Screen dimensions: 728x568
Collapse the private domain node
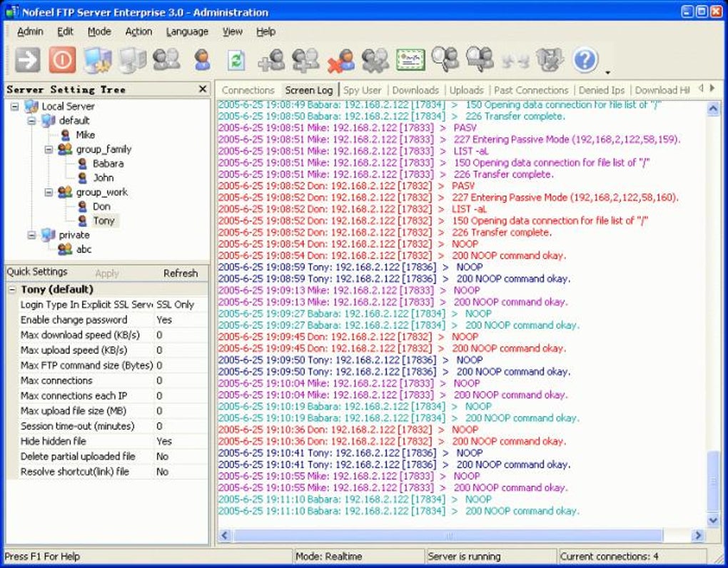(31, 235)
